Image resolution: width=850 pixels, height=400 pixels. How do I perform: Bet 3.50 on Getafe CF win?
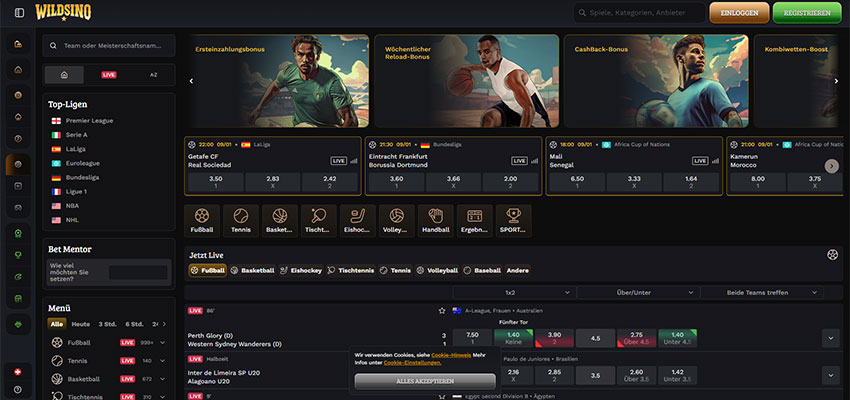pyautogui.click(x=215, y=182)
